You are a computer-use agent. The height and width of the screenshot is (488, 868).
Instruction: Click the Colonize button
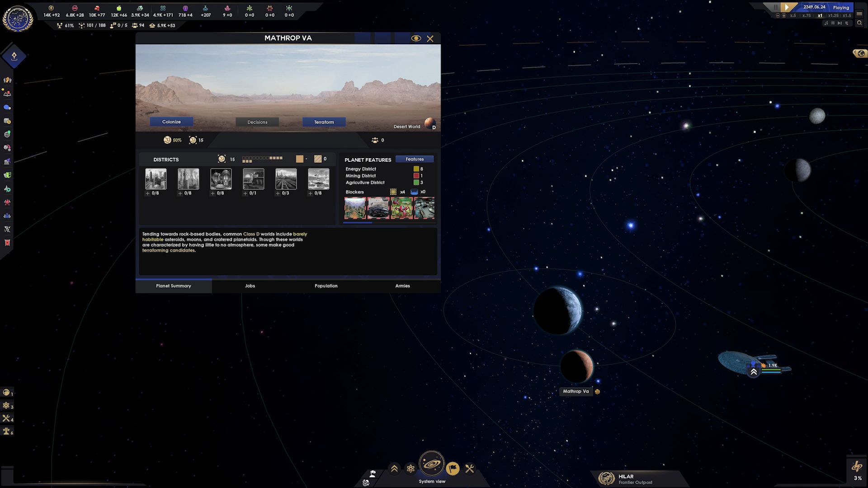(171, 122)
